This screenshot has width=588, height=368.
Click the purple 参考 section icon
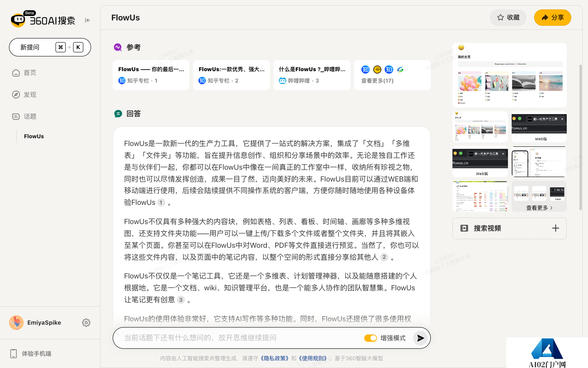(118, 47)
